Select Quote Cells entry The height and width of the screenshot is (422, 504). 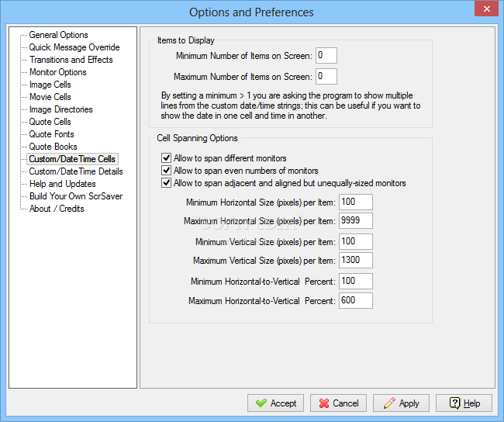click(50, 122)
